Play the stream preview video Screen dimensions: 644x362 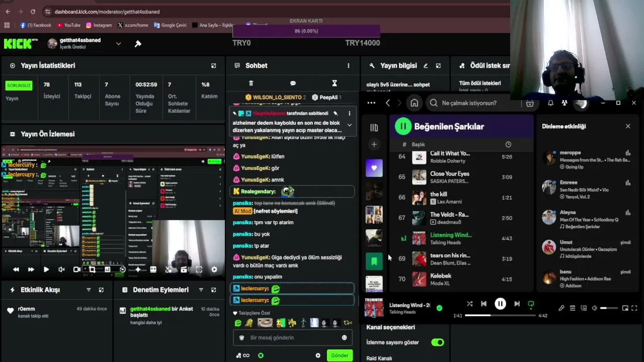click(46, 269)
